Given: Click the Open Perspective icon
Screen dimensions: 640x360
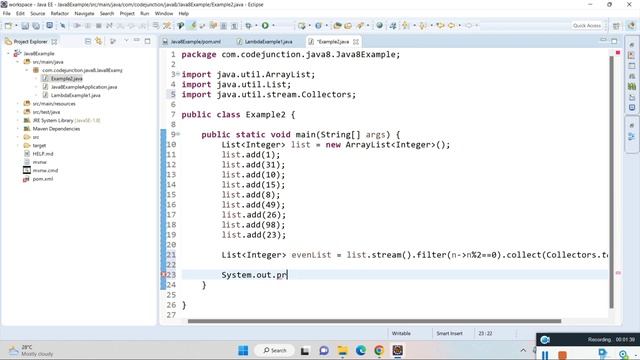Looking at the screenshot, I should point(616,26).
